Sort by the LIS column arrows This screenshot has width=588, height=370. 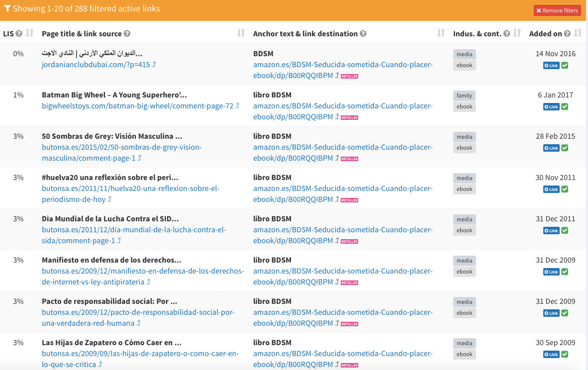pos(29,33)
